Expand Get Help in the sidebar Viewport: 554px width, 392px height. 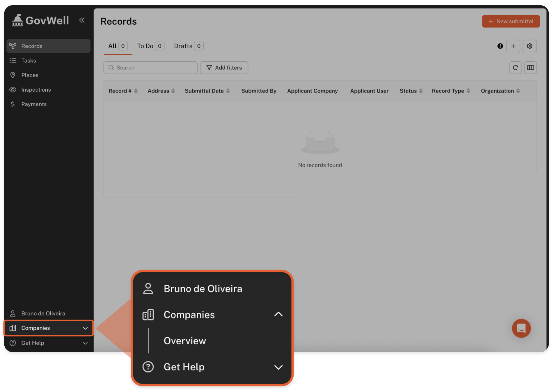(x=48, y=343)
